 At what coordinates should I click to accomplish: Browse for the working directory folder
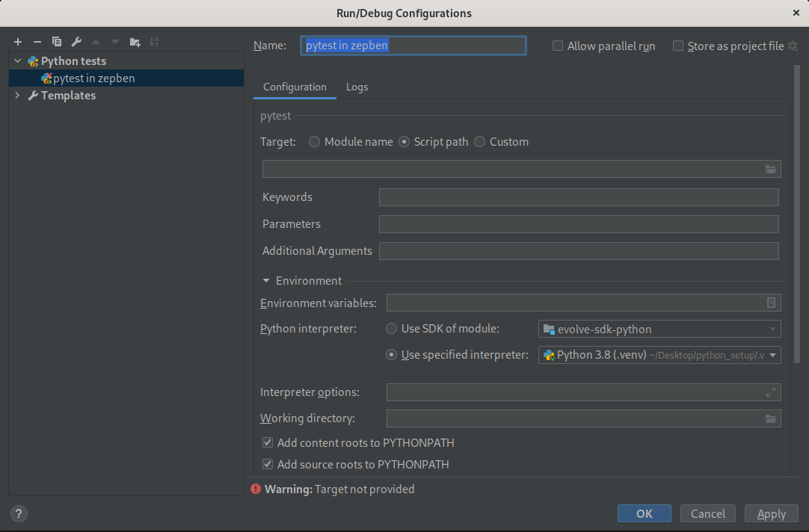click(x=771, y=418)
